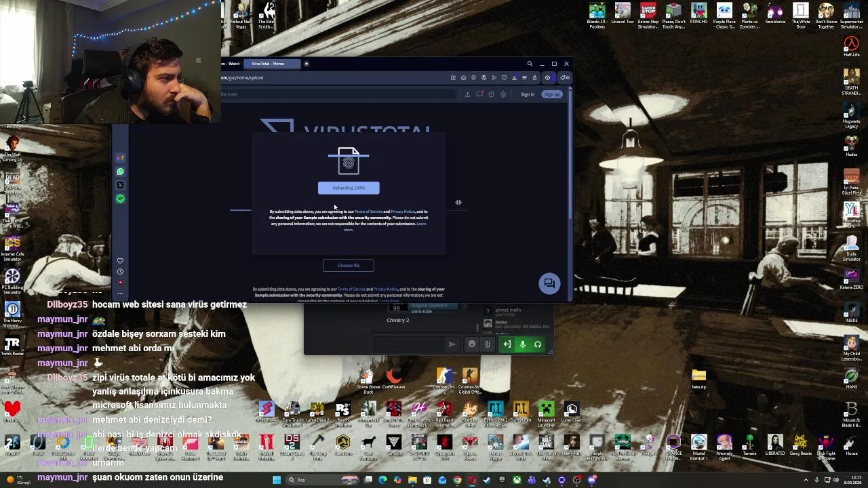Open the Windows Start button
This screenshot has height=488, width=868.
pyautogui.click(x=277, y=480)
